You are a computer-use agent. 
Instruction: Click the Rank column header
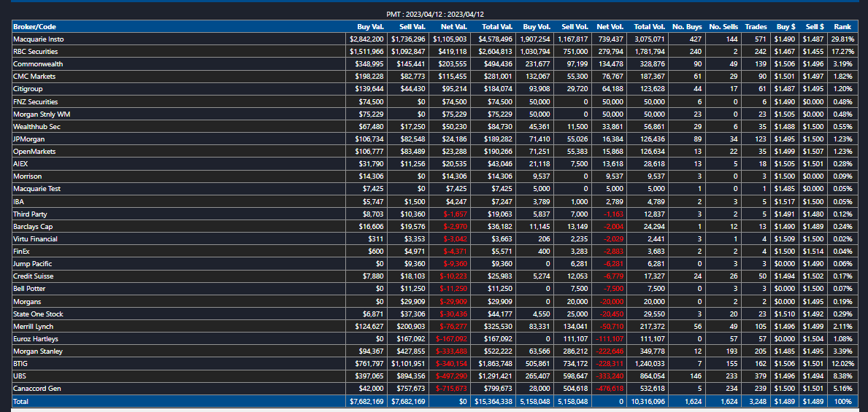click(x=842, y=26)
